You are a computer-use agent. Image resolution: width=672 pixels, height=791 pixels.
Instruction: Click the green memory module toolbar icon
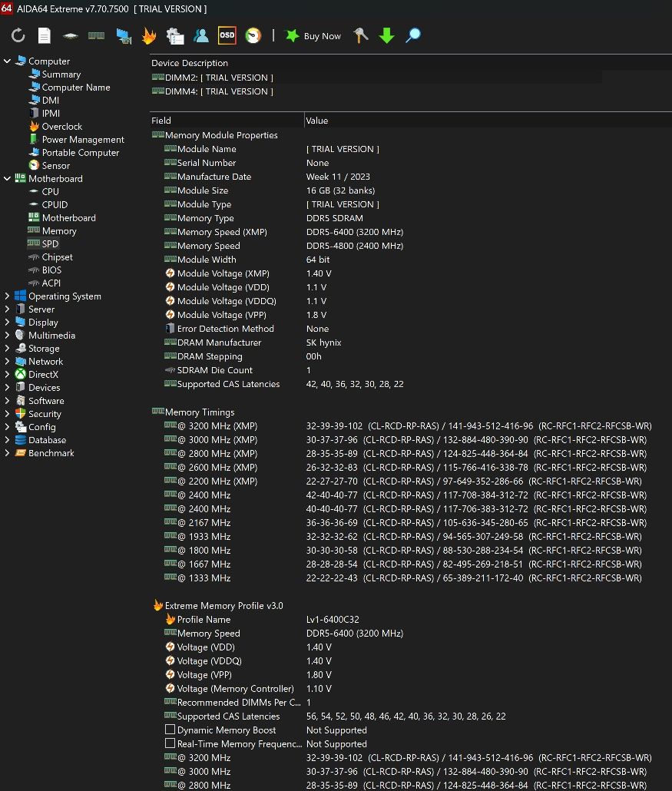pos(96,36)
